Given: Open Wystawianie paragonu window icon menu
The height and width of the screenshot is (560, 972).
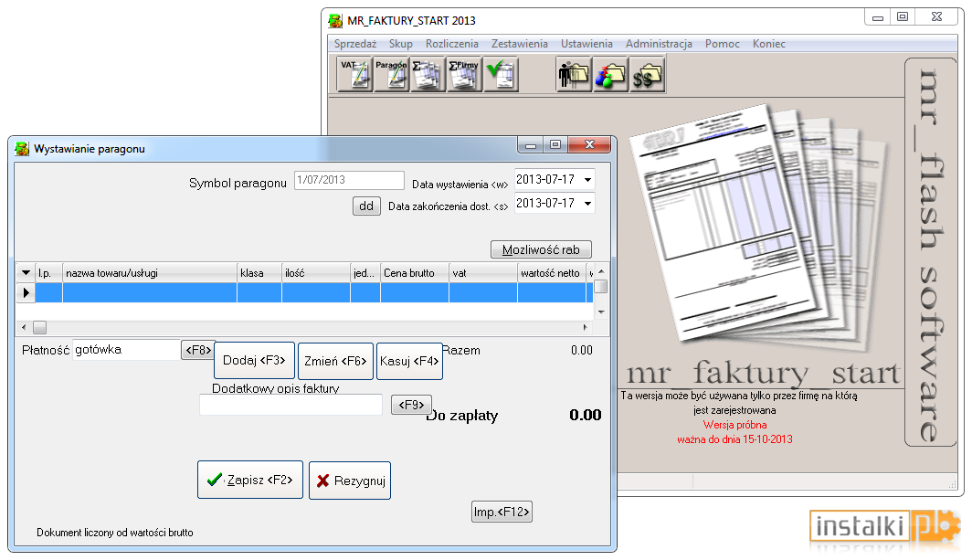Looking at the screenshot, I should (x=22, y=149).
